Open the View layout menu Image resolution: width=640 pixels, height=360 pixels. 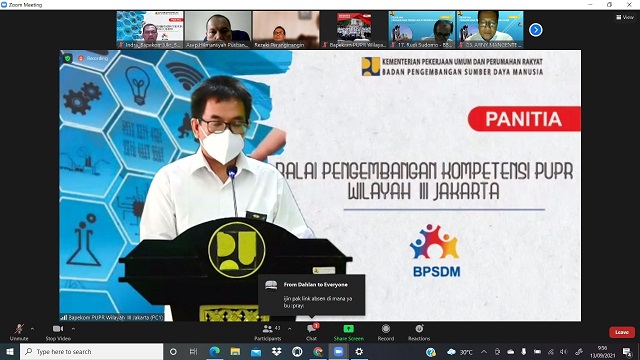(x=625, y=17)
